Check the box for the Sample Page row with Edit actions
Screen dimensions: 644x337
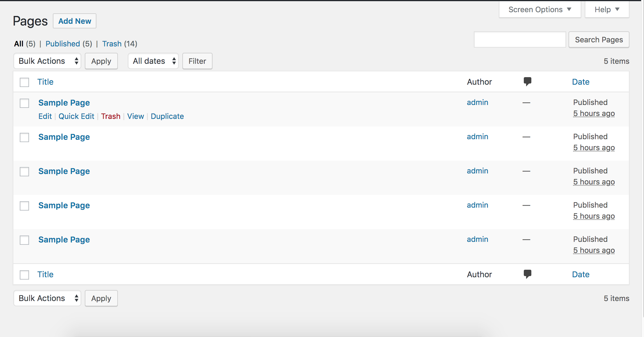[x=24, y=103]
